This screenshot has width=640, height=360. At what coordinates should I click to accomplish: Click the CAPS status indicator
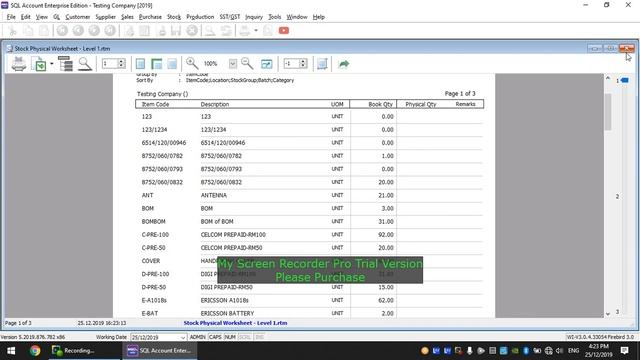click(x=215, y=337)
